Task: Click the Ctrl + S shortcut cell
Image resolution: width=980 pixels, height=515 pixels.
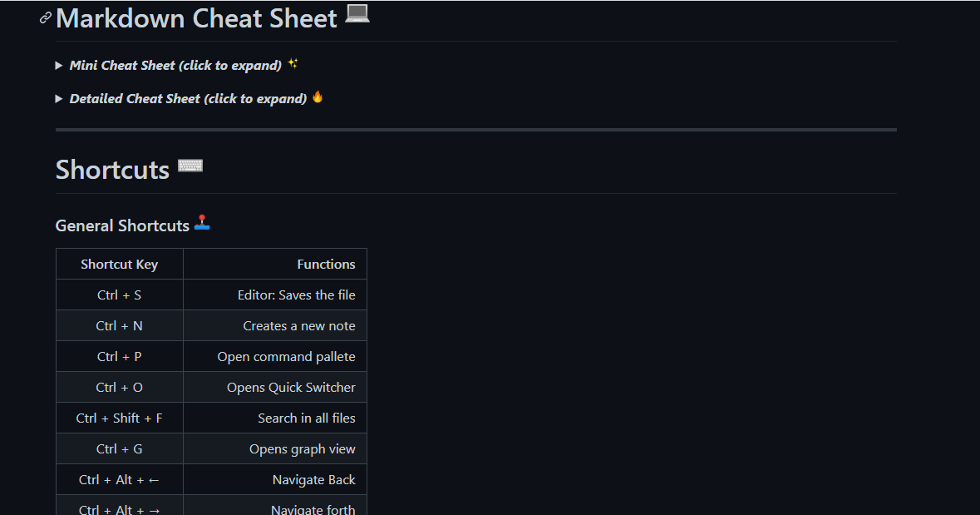Action: point(119,295)
